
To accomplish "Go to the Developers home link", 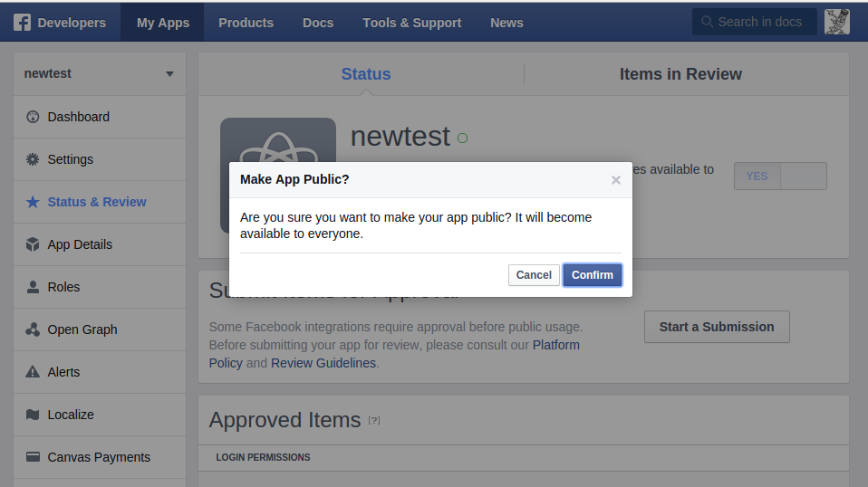I will [72, 23].
